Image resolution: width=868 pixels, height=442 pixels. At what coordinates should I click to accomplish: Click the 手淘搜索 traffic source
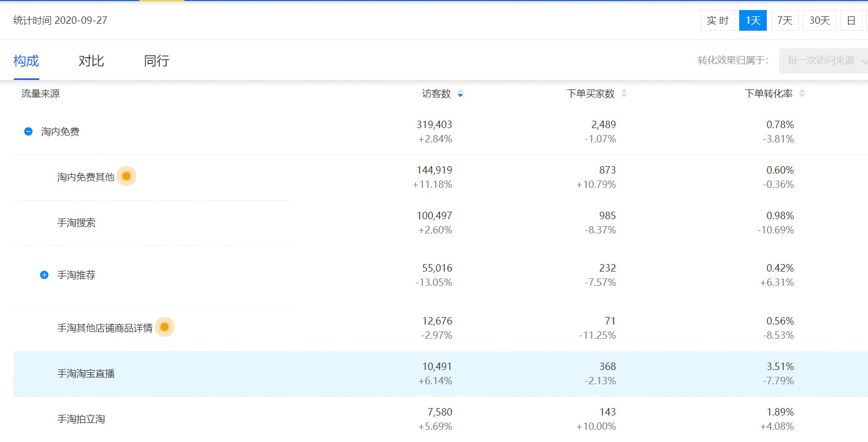76,223
